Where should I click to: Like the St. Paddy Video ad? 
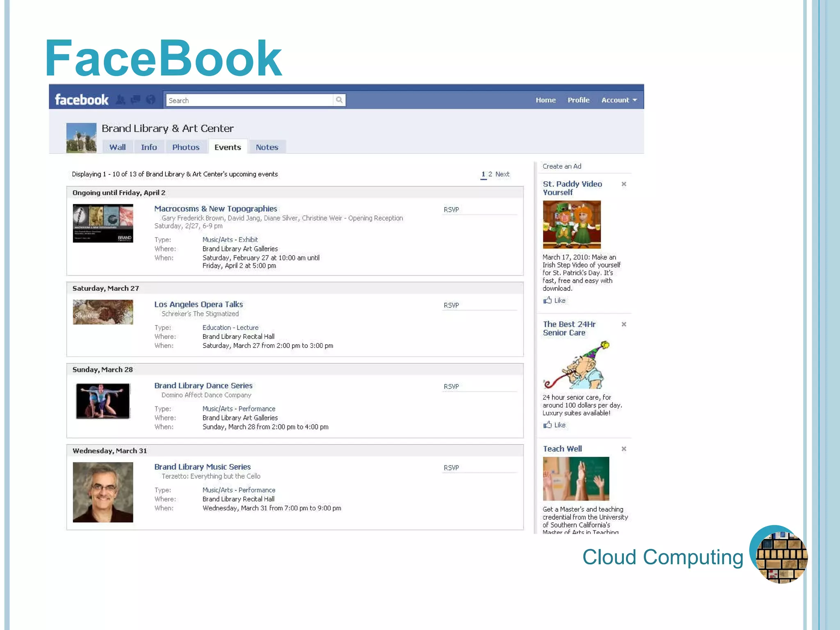point(554,300)
